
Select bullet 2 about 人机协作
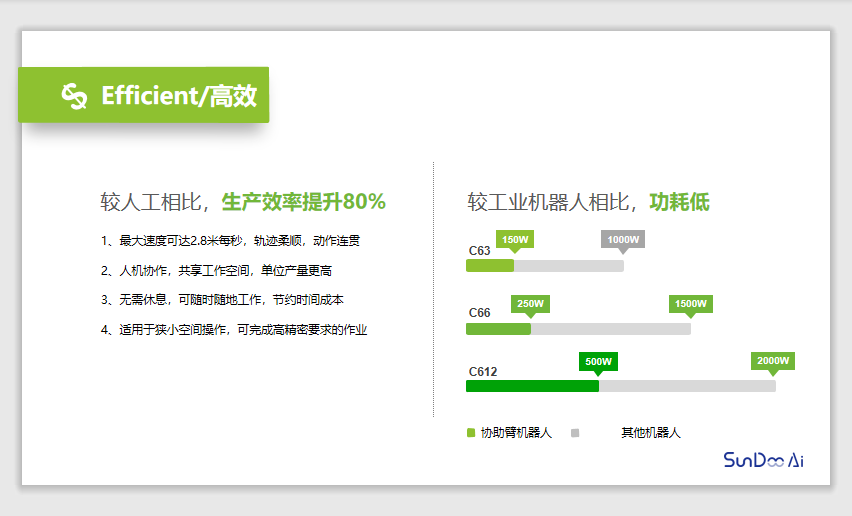[x=216, y=270]
